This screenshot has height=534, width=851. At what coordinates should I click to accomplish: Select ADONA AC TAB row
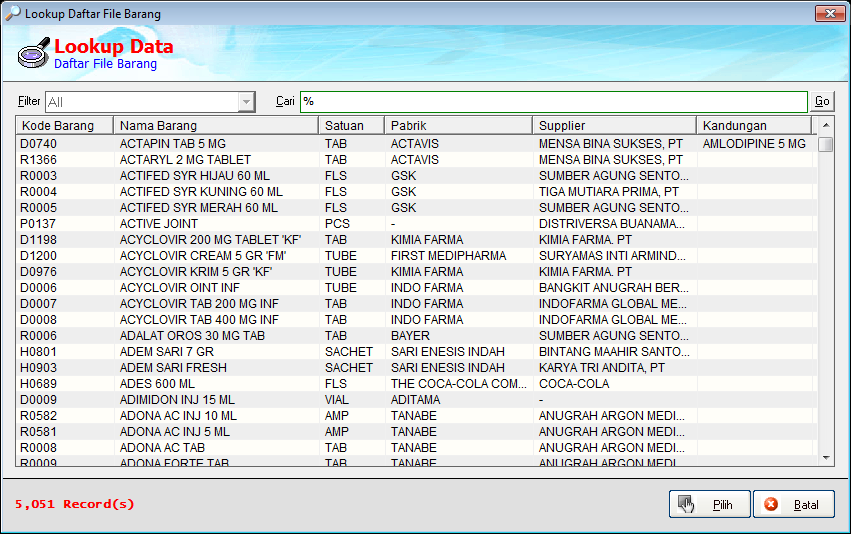pyautogui.click(x=416, y=448)
